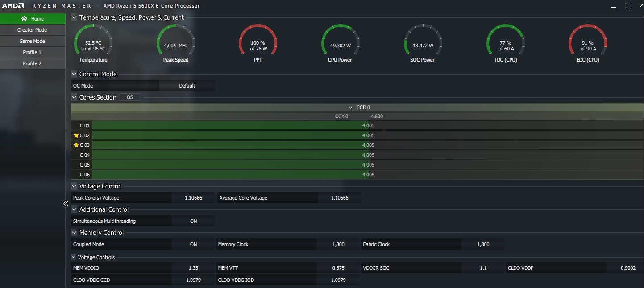
Task: Click the AMD logo in title bar
Action: (12, 6)
